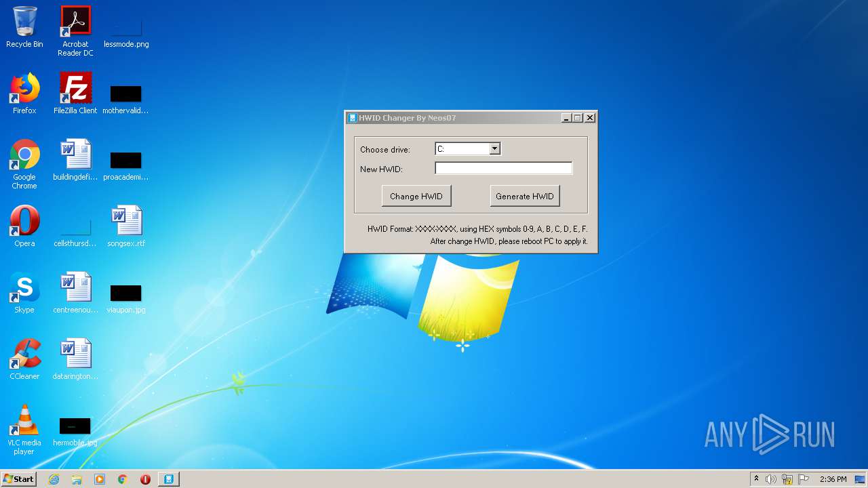Select the centreenou Word document

pos(75,293)
